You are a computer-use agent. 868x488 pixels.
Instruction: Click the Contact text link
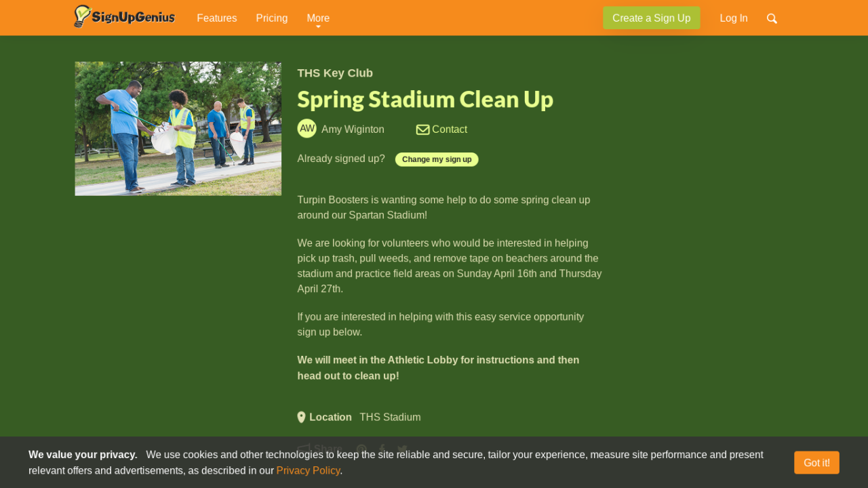click(450, 129)
